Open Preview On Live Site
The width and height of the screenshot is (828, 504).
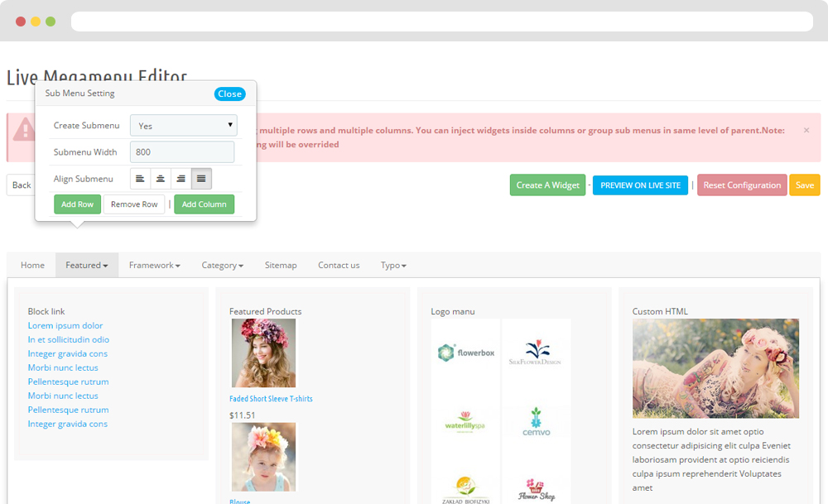point(641,185)
